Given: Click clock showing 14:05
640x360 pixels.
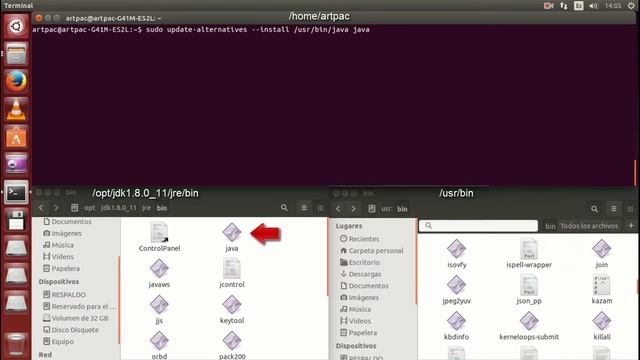Looking at the screenshot, I should pyautogui.click(x=613, y=5).
